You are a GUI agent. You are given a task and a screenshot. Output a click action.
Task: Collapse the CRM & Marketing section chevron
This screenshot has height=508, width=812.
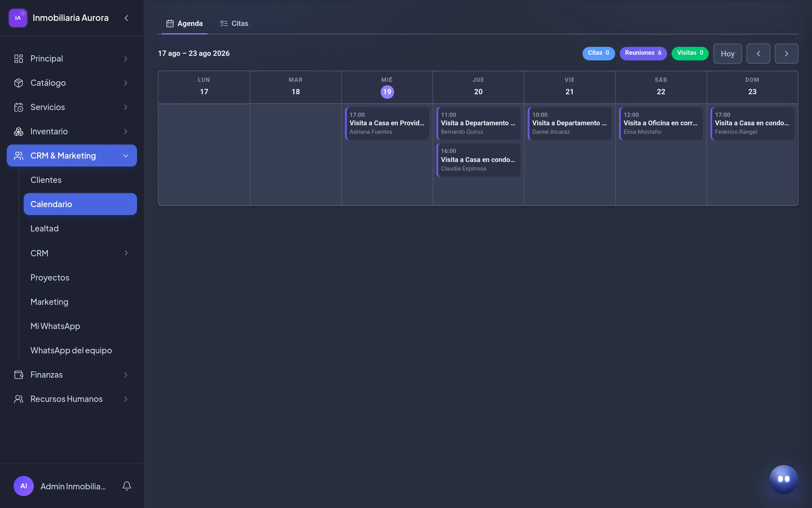pyautogui.click(x=125, y=156)
